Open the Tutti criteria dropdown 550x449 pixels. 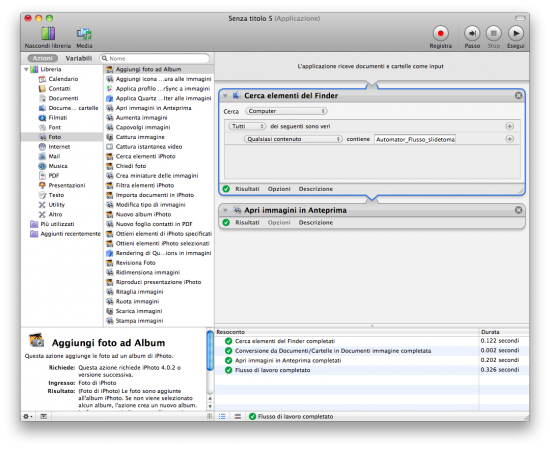[247, 126]
